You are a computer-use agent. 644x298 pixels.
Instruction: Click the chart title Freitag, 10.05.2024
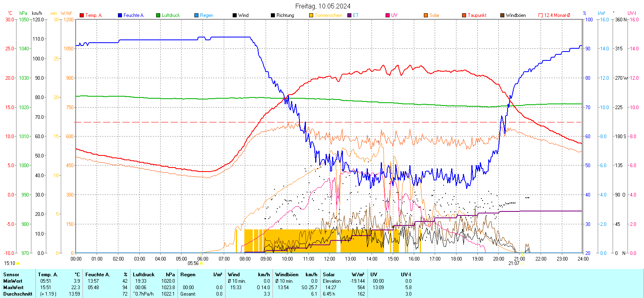pos(322,6)
